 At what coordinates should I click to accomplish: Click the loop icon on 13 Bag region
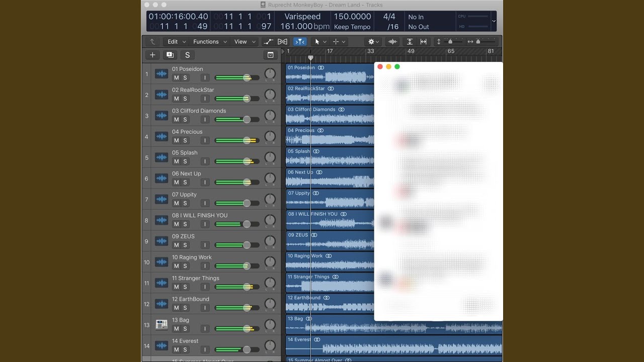pyautogui.click(x=309, y=319)
